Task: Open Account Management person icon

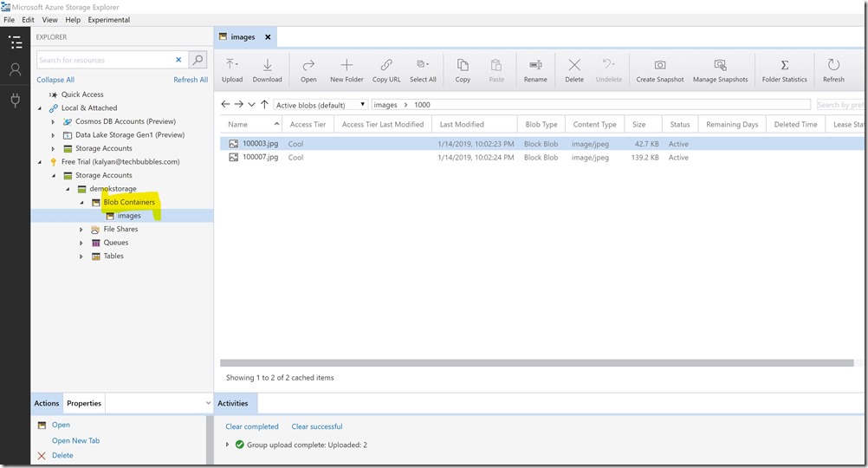Action: [x=16, y=69]
